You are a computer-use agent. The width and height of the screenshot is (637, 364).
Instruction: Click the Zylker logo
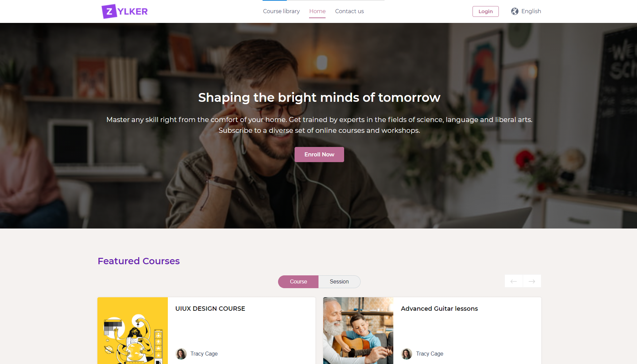125,11
